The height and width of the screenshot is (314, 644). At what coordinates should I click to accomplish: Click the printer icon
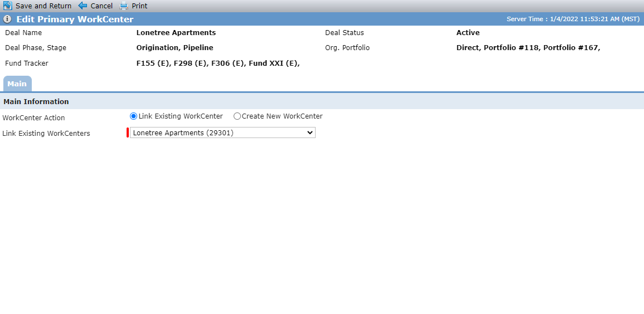click(x=124, y=6)
